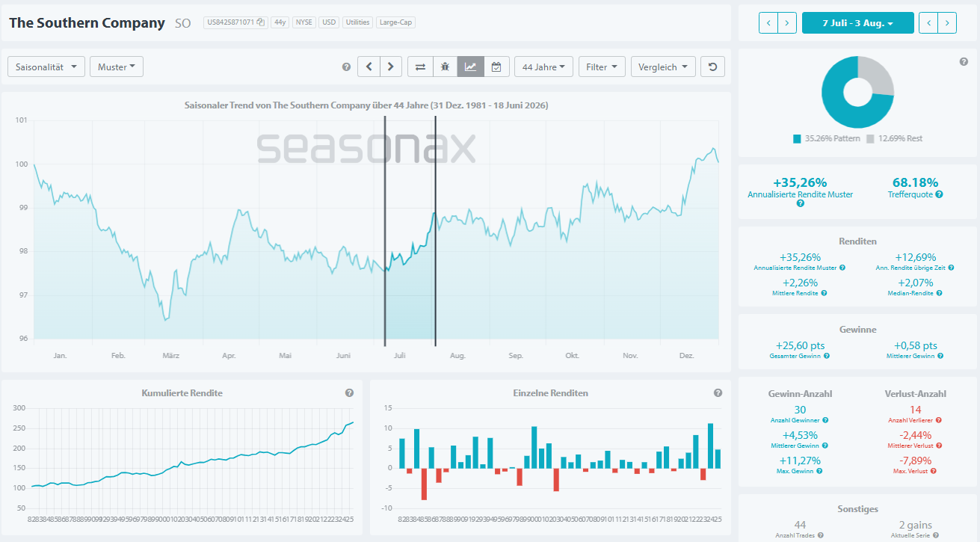Click the 44y tag
980x542 pixels.
(x=280, y=22)
